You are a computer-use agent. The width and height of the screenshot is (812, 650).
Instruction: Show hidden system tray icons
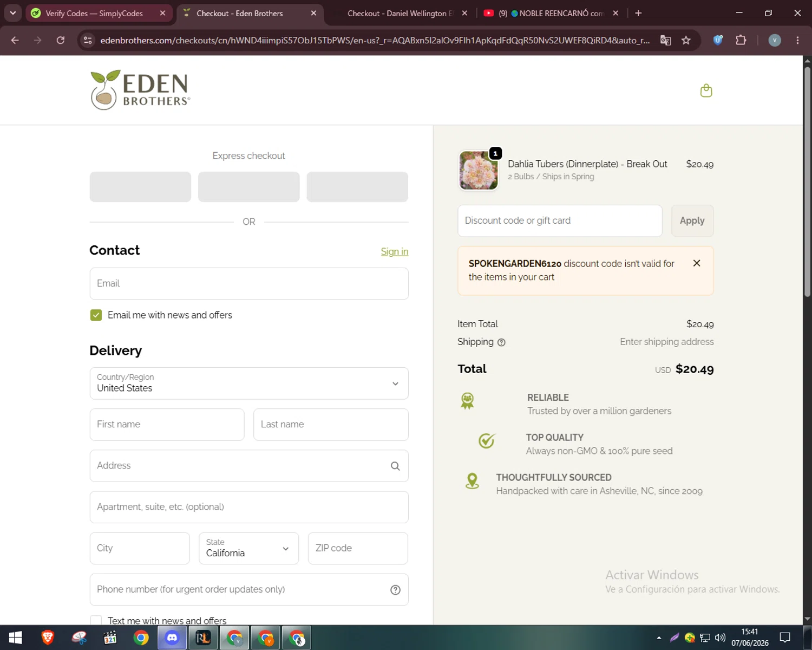659,638
